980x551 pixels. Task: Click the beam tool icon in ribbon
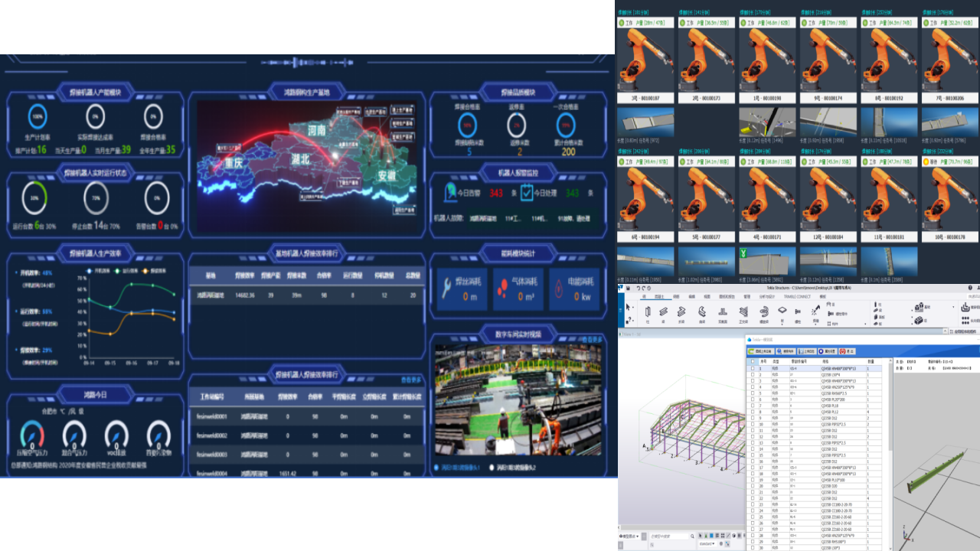click(x=663, y=311)
